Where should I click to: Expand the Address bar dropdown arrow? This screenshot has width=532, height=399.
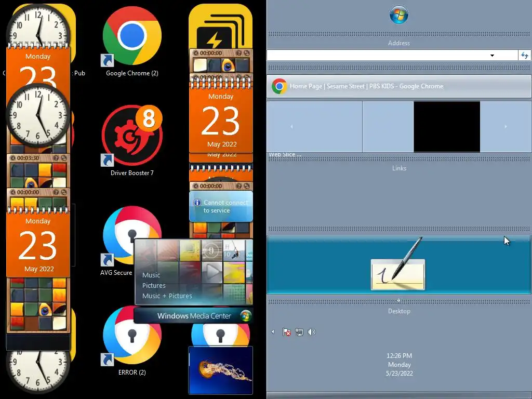pos(492,55)
